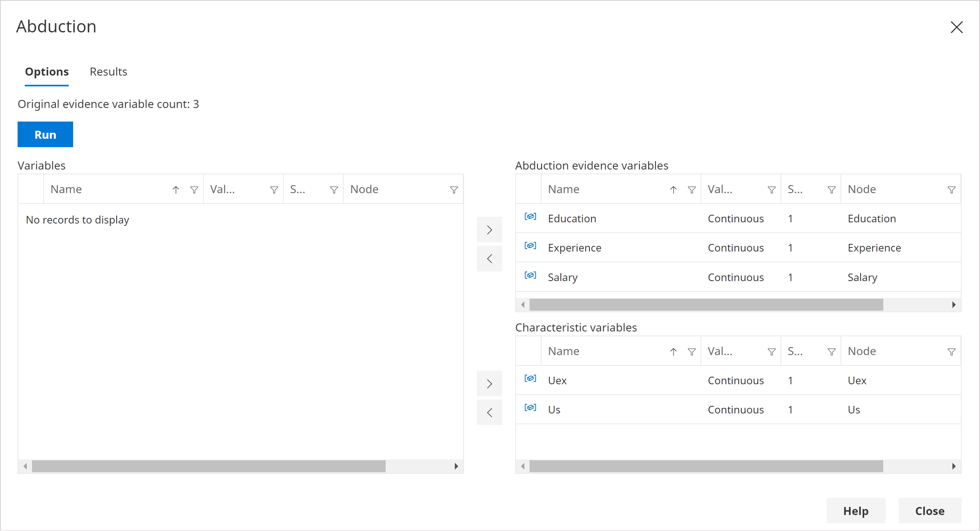
Task: Open Node filter in Abduction evidence table
Action: pyautogui.click(x=951, y=190)
